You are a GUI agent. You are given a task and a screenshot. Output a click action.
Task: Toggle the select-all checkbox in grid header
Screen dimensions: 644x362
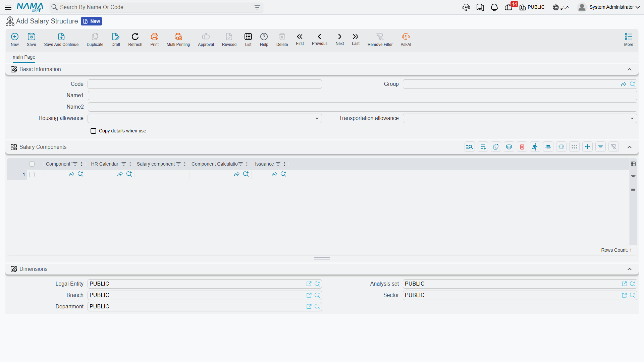(x=32, y=164)
